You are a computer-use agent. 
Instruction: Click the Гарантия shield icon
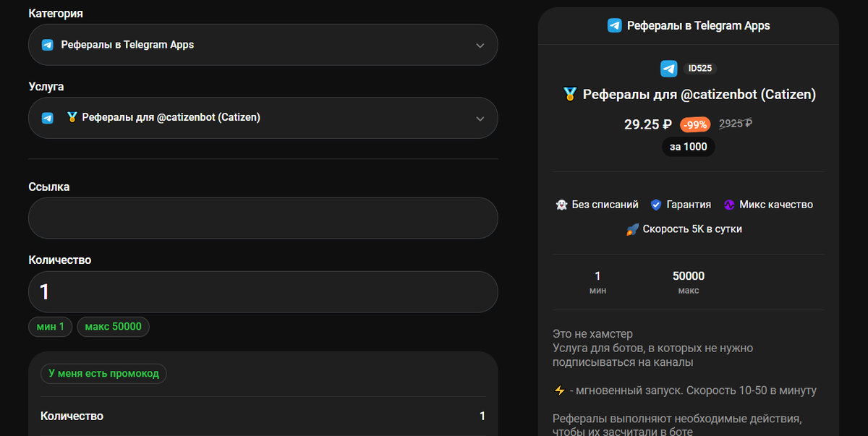tap(656, 205)
